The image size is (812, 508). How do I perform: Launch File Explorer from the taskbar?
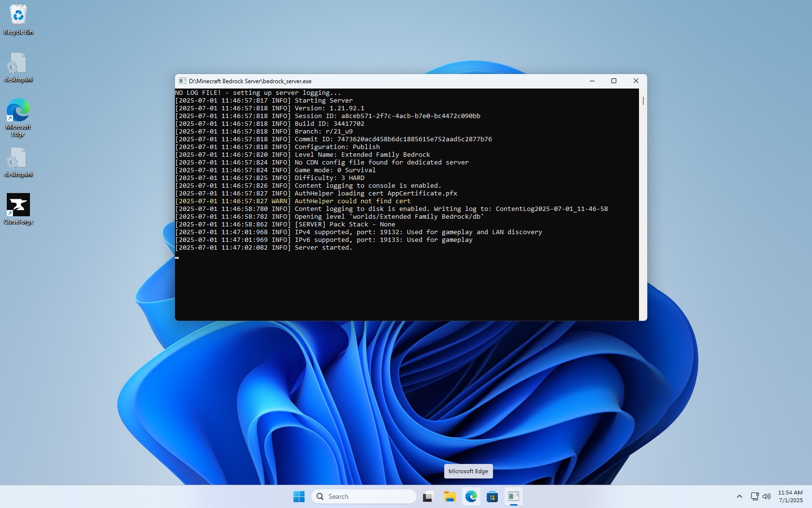point(450,496)
